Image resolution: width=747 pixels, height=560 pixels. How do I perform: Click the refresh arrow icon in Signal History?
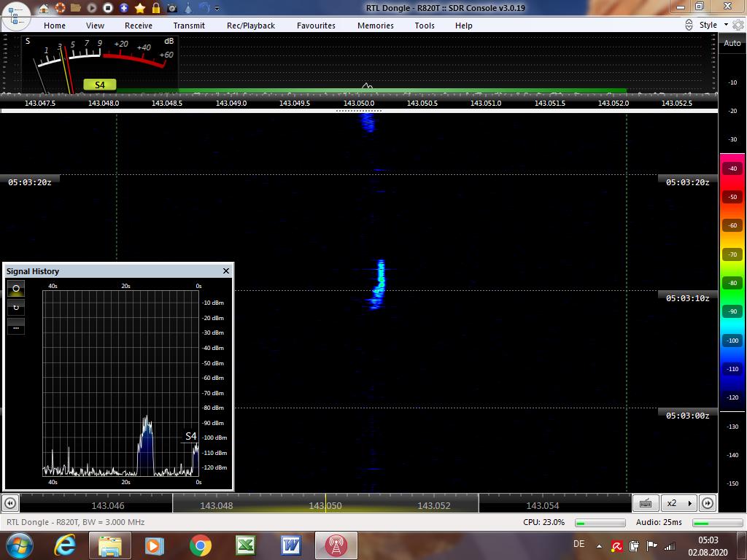tap(16, 308)
